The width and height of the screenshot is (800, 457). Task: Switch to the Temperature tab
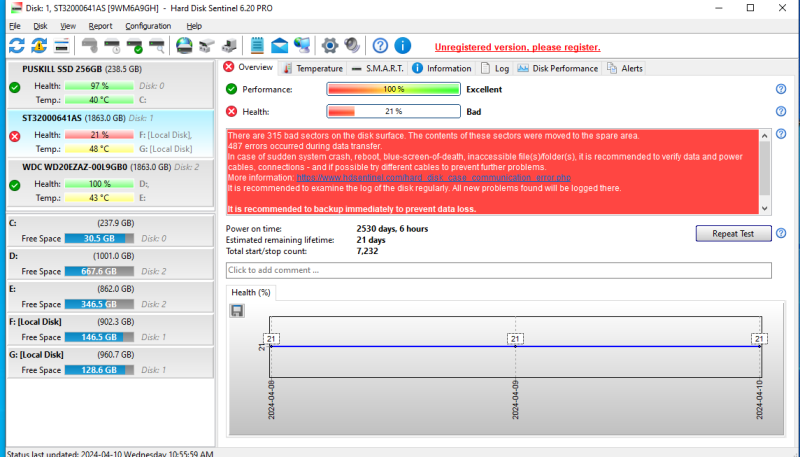(x=313, y=68)
